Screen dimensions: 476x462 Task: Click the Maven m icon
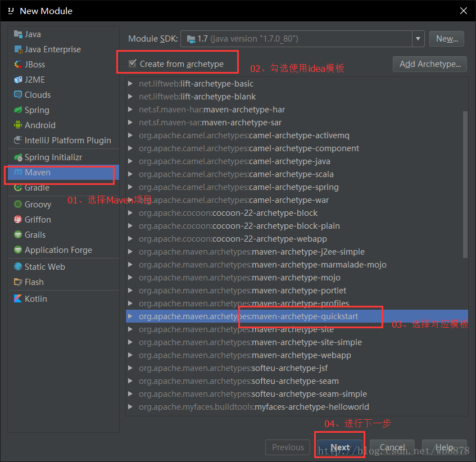click(18, 173)
